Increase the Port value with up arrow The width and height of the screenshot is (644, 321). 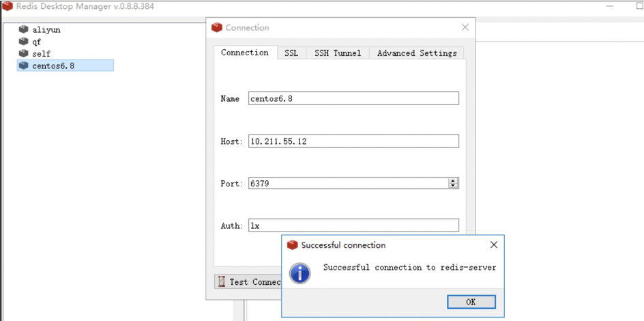click(x=453, y=181)
